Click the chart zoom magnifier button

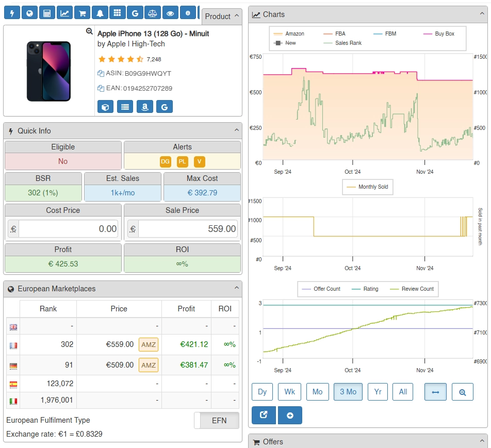(x=462, y=392)
